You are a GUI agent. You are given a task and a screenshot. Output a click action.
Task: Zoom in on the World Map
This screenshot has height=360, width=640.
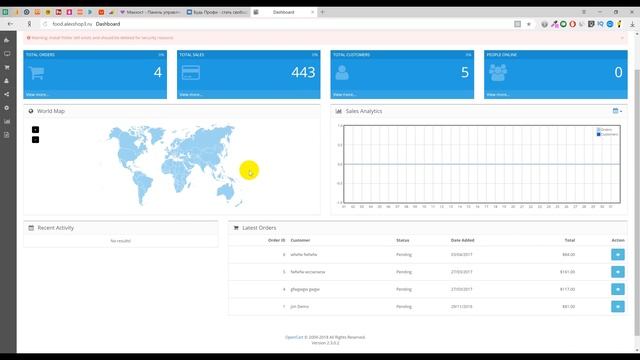click(x=36, y=130)
